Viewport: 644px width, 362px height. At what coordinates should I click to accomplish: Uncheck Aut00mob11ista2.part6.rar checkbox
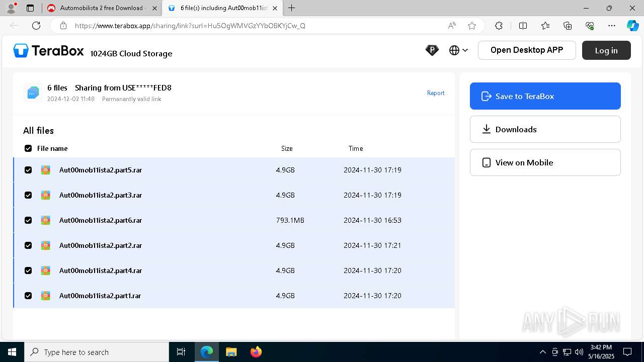click(x=28, y=220)
